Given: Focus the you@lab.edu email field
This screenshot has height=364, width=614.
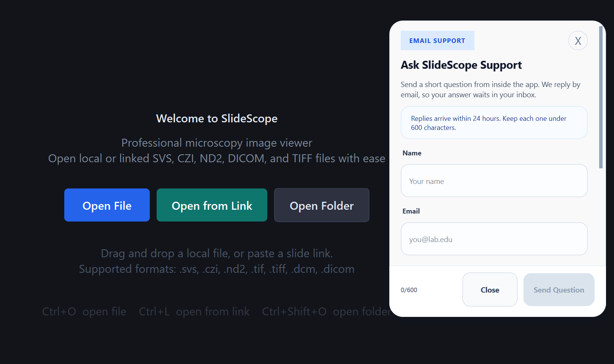Looking at the screenshot, I should pos(494,239).
